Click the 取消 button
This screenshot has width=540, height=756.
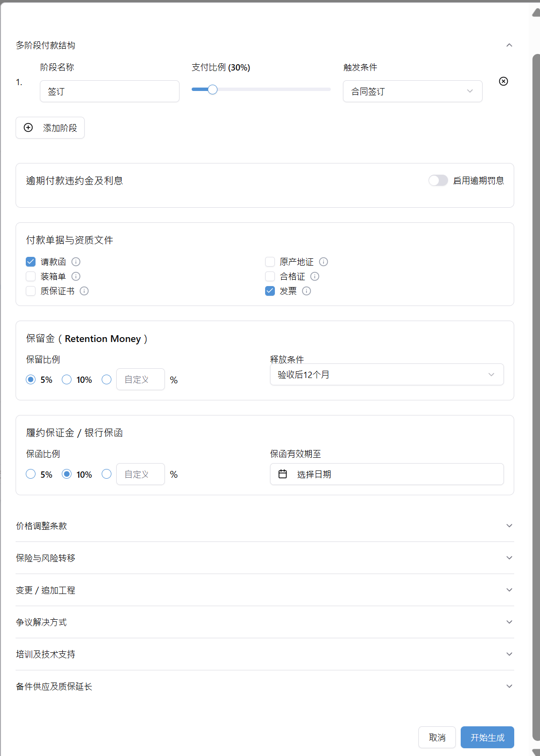pos(436,737)
